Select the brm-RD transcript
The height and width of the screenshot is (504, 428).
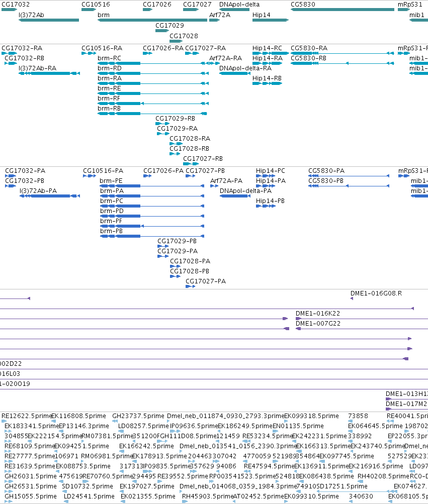[x=153, y=73]
